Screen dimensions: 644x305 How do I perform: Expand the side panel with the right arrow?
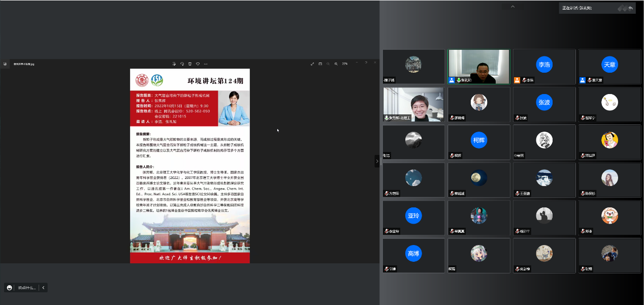coord(376,161)
